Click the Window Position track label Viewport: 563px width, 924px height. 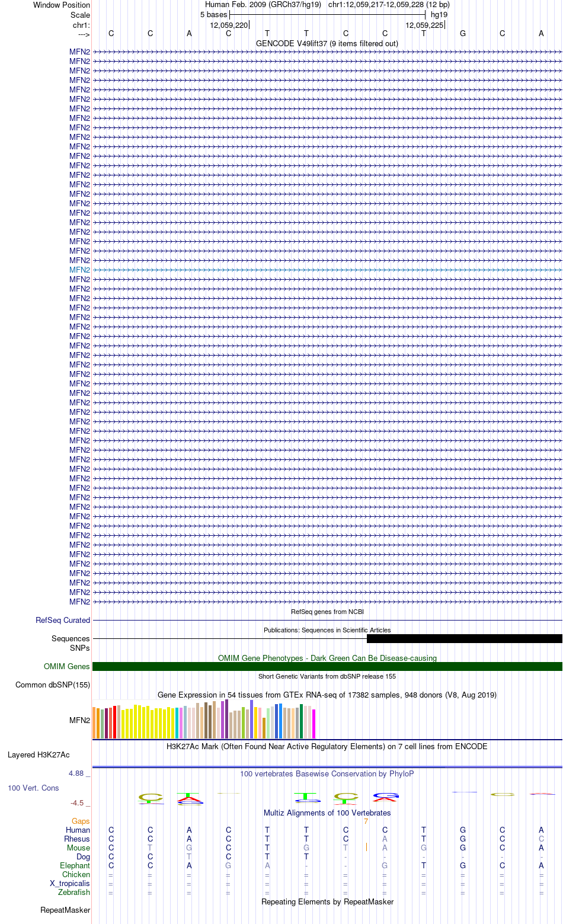click(62, 5)
